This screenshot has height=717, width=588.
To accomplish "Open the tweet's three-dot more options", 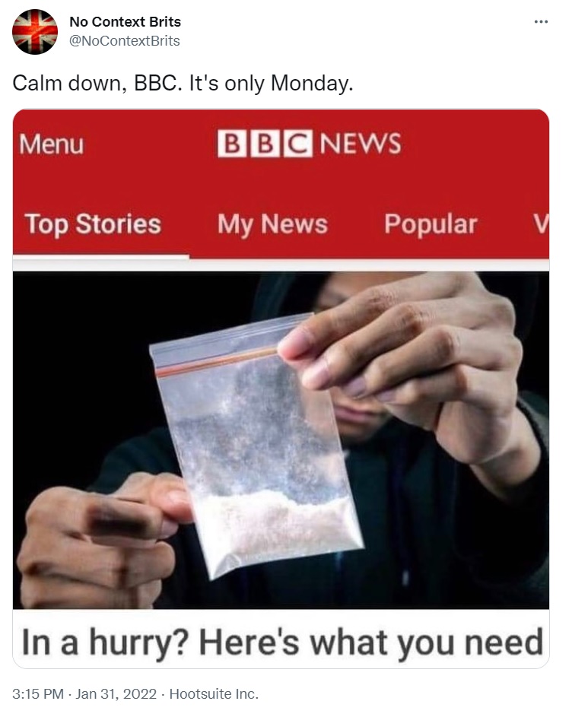I will point(541,21).
